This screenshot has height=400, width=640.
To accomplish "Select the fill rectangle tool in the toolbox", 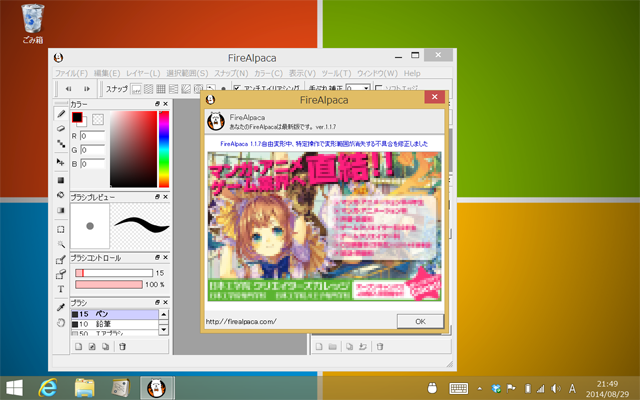I will pyautogui.click(x=61, y=180).
